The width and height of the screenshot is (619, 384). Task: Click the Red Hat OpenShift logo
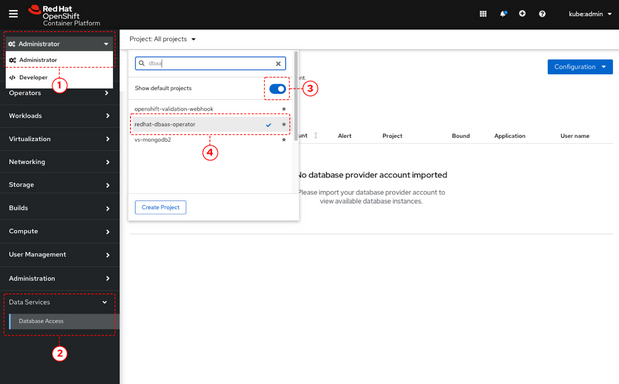tap(64, 15)
